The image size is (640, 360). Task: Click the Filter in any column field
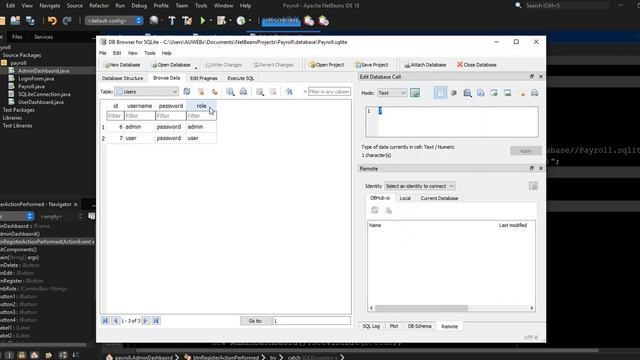click(329, 92)
